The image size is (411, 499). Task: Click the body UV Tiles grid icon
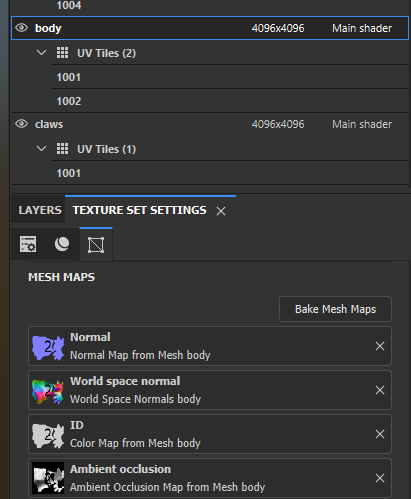(x=62, y=53)
